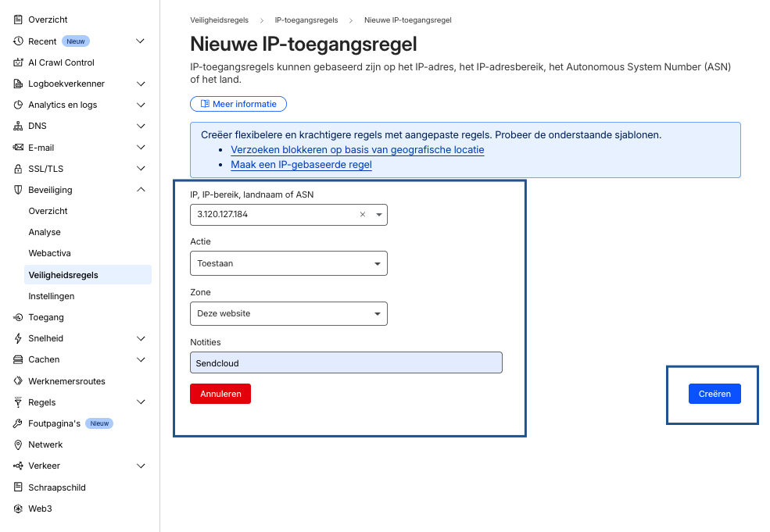This screenshot has height=532, width=770.
Task: Click the DNS network icon
Action: [x=18, y=126]
